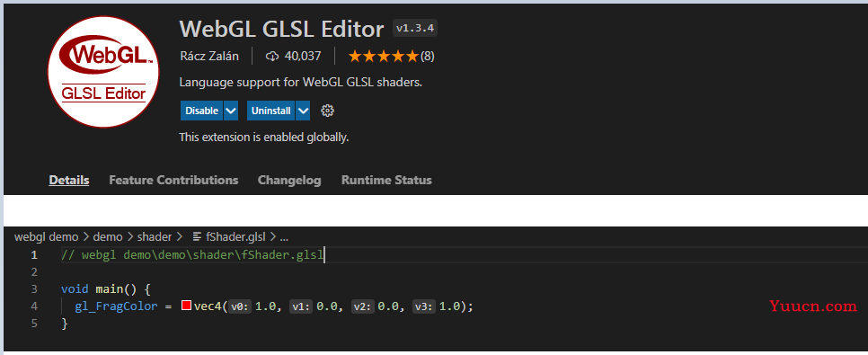Click the fShader.glsl file icon in breadcrumb
The height and width of the screenshot is (355, 868).
[x=197, y=237]
